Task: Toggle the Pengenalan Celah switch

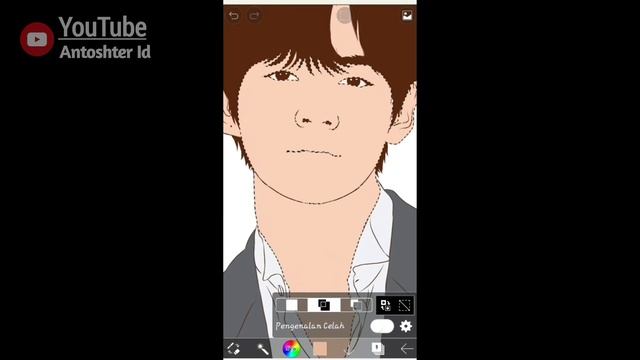Action: (x=382, y=326)
